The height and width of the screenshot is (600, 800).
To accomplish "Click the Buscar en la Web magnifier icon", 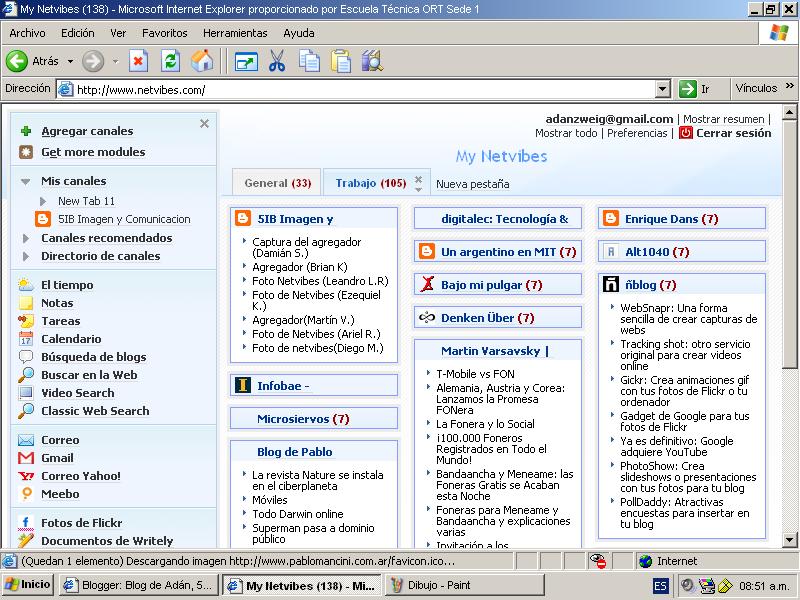I will pyautogui.click(x=26, y=375).
